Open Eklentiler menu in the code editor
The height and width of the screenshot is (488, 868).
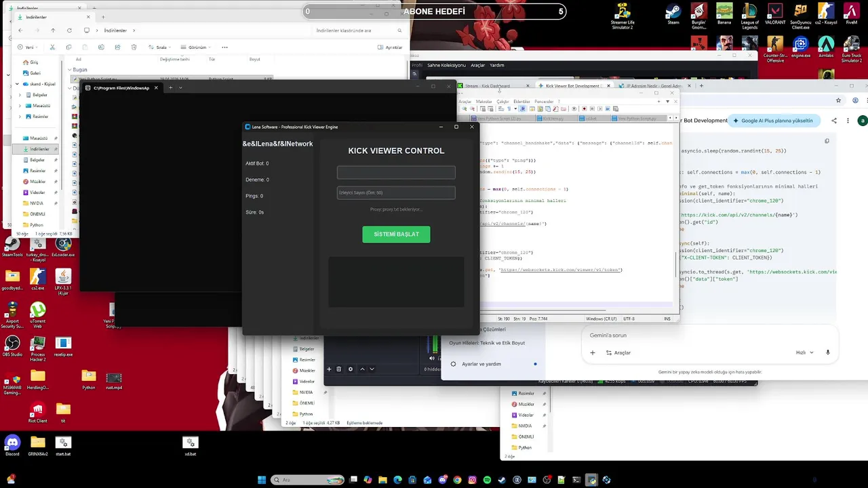pos(521,102)
